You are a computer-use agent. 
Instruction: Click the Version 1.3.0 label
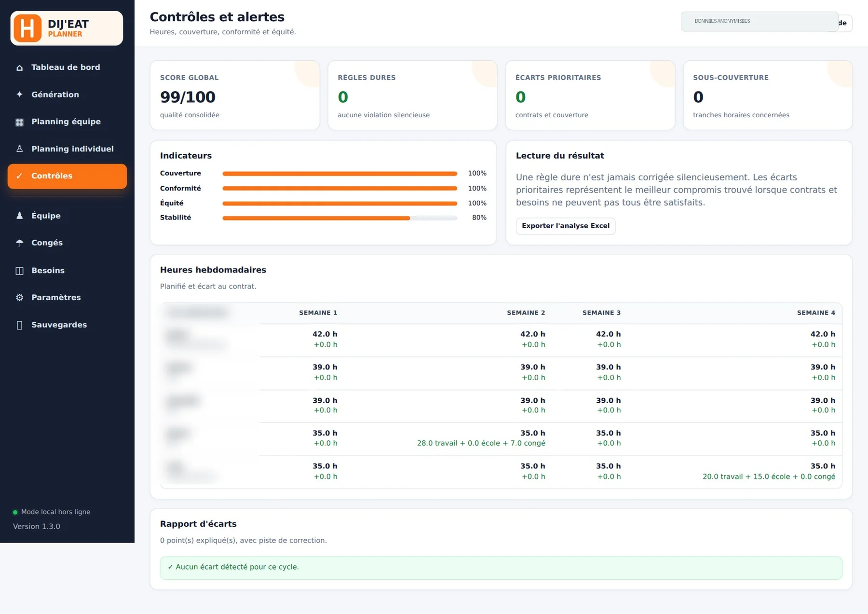pos(37,526)
